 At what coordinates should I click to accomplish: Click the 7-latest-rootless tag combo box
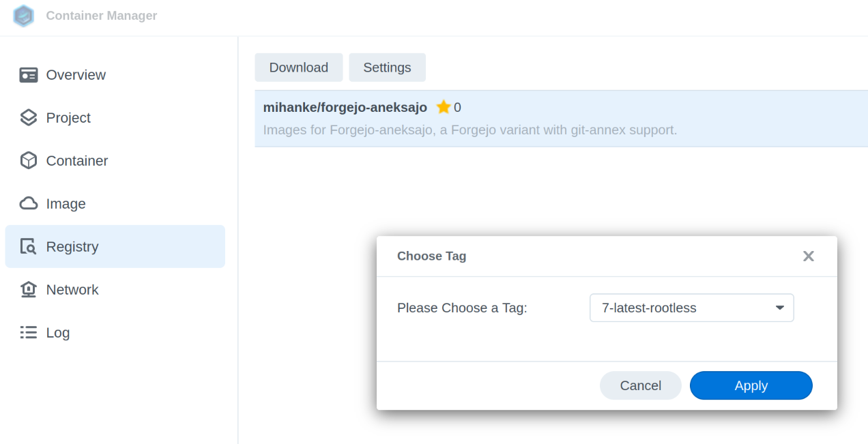point(682,308)
